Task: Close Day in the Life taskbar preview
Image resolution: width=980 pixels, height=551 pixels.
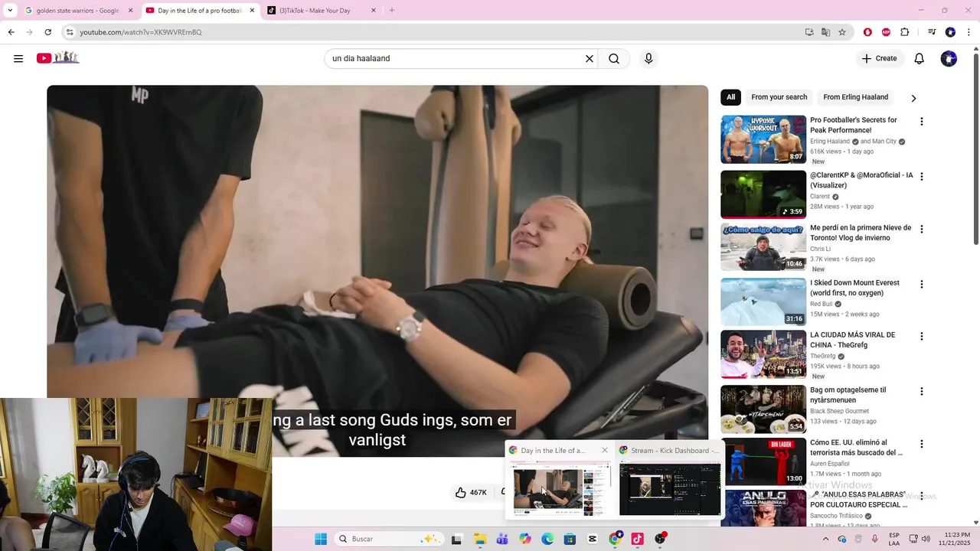Action: tap(605, 451)
